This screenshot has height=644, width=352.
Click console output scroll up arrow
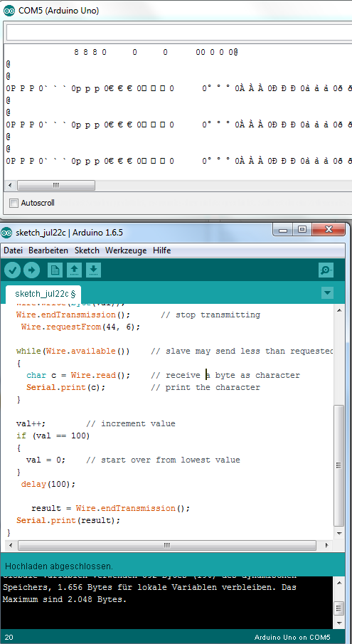[338, 582]
